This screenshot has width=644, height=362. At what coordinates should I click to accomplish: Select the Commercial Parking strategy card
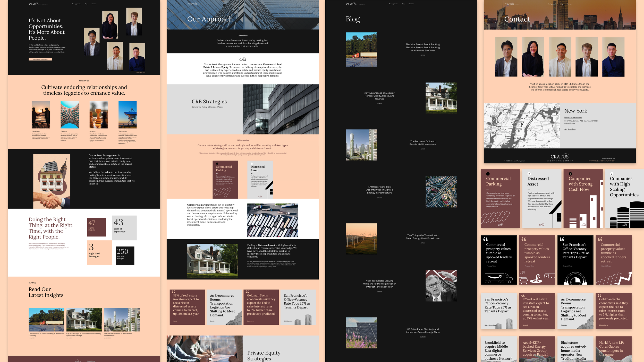pyautogui.click(x=225, y=179)
